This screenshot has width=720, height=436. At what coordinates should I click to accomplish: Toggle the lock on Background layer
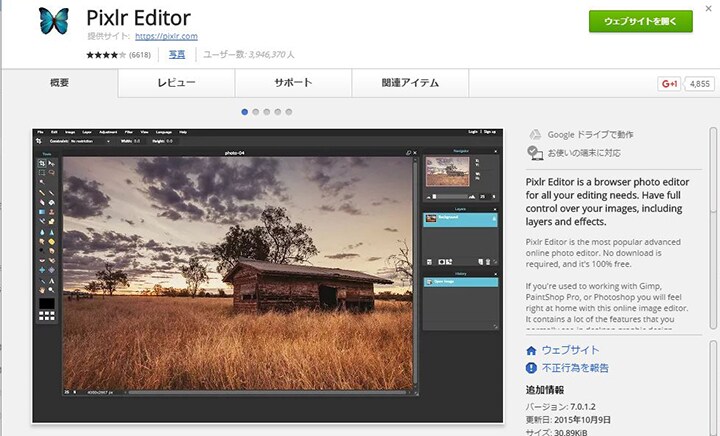point(494,220)
